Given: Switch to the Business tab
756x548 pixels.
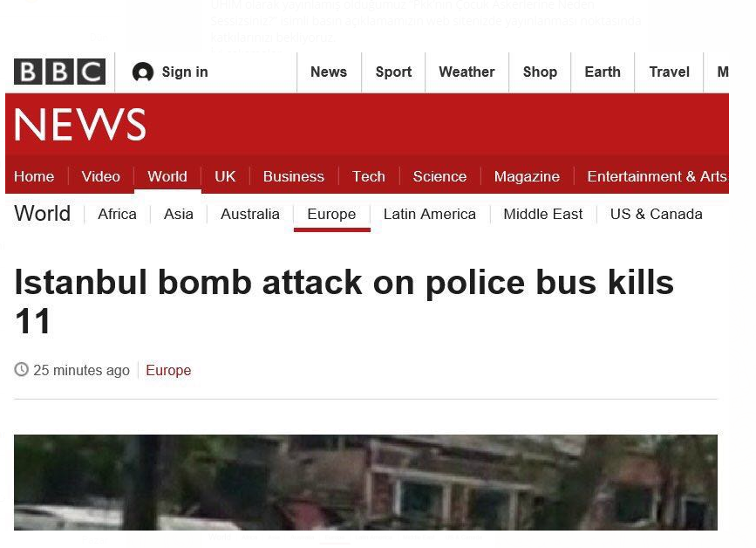Looking at the screenshot, I should (x=294, y=176).
